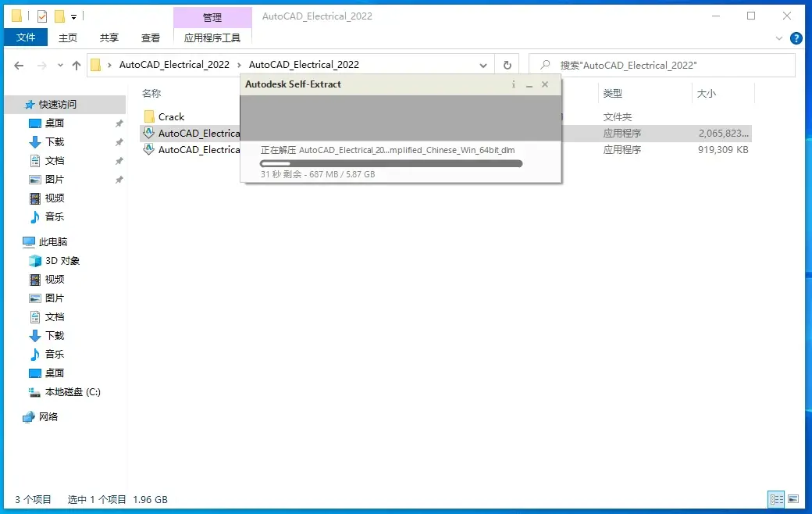Close the Autodesk Self-Extract dialog
This screenshot has height=514, width=812.
pyautogui.click(x=545, y=84)
